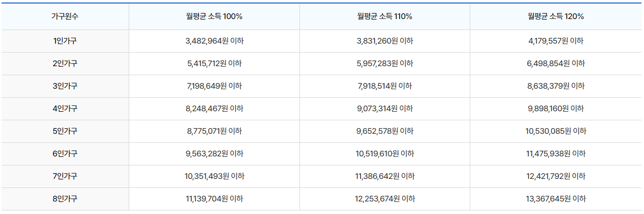Select the 5인가구 row label
Image resolution: width=644 pixels, height=214 pixels.
(x=65, y=131)
